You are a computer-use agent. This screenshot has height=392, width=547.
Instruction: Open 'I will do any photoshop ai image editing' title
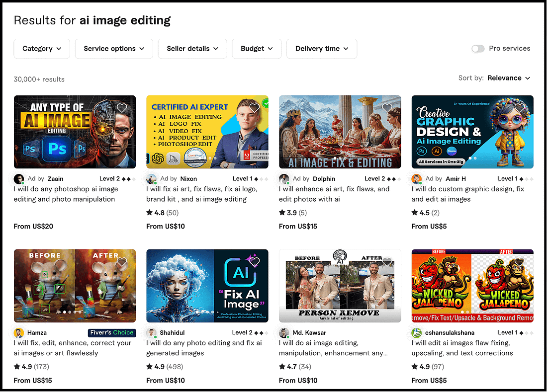[66, 194]
